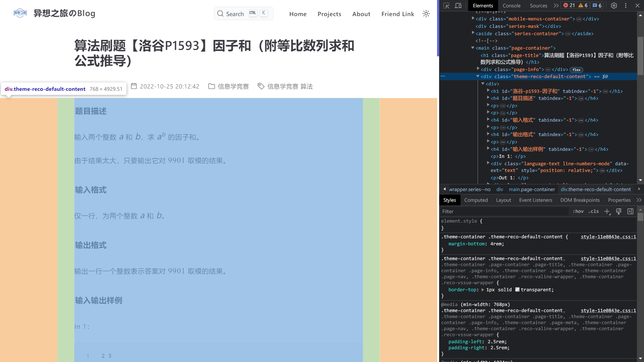Toggle the computed styles sidebar icon
Screen dimensions: 644x362
630,212
